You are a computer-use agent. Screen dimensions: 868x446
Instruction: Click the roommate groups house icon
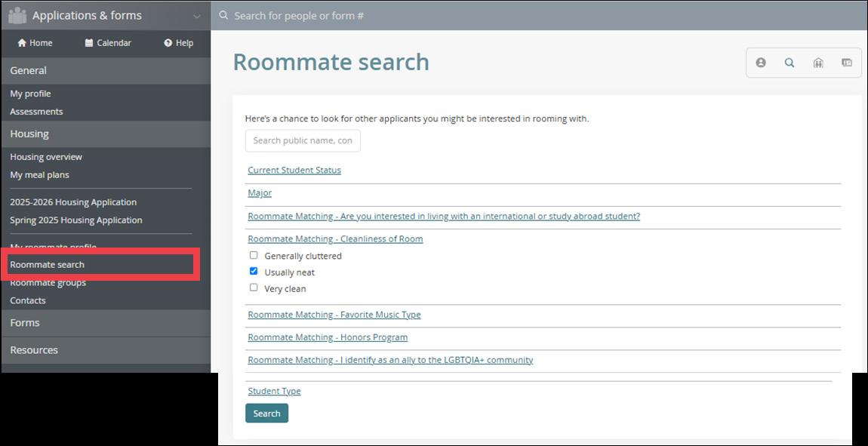click(818, 63)
